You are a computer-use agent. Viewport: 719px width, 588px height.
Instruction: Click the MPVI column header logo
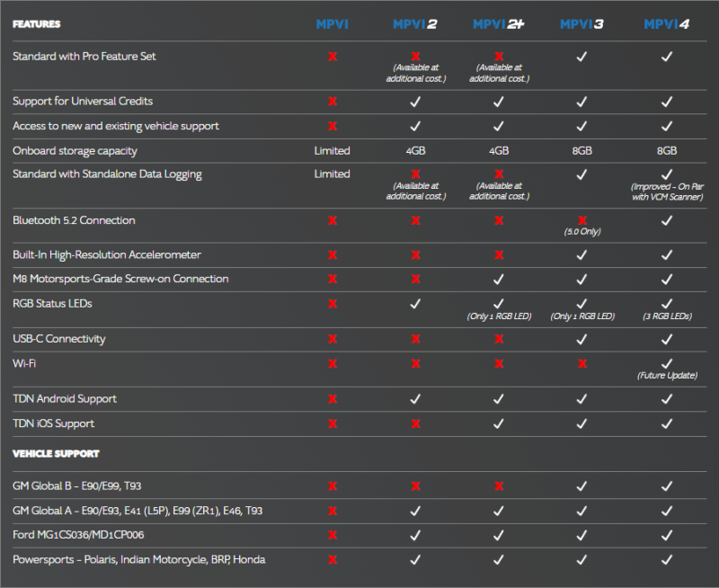(332, 23)
